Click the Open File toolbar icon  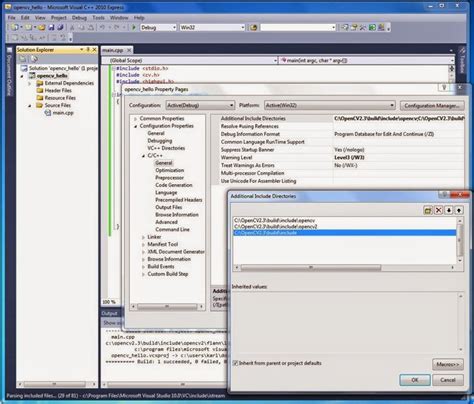[41, 27]
